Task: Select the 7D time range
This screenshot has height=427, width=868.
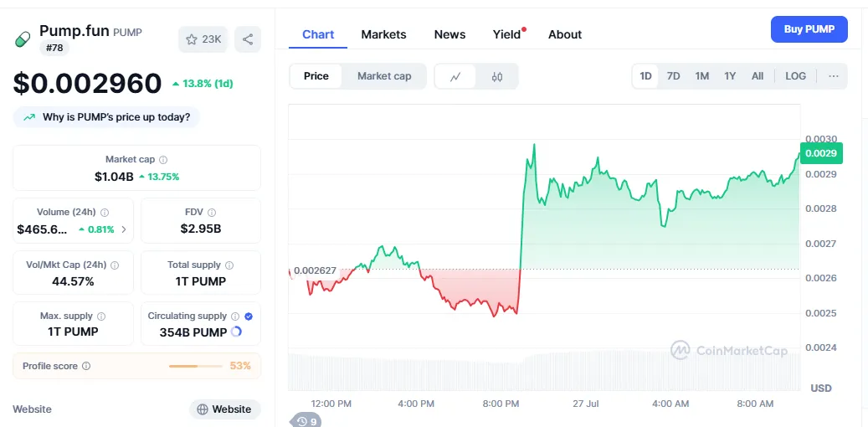Action: [x=673, y=76]
